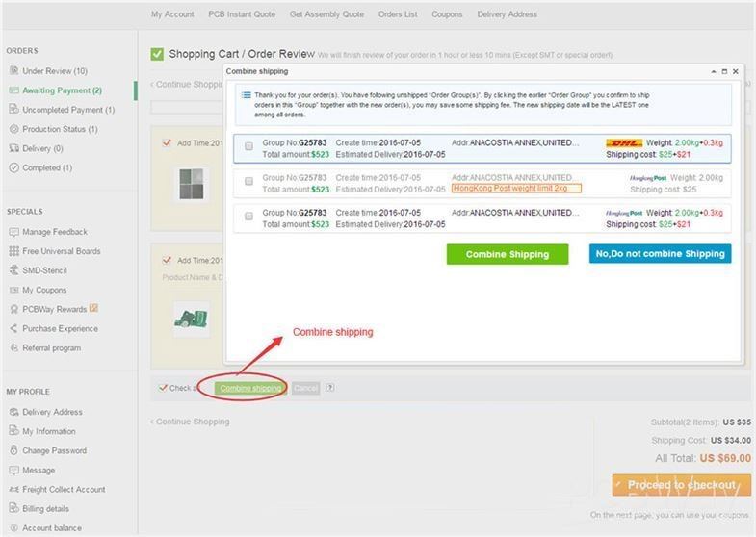
Task: Open PCB Instant Quote in top navigation
Action: 241,14
